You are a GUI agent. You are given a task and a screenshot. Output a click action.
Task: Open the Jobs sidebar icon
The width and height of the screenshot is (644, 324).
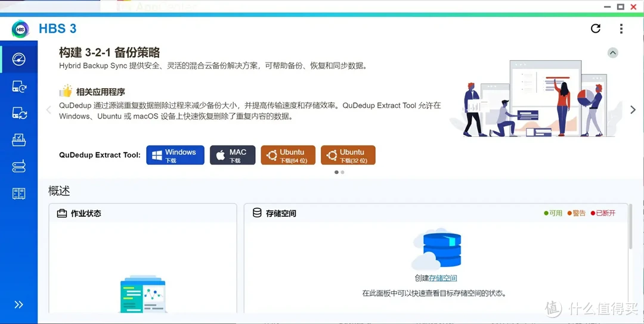[x=19, y=140]
